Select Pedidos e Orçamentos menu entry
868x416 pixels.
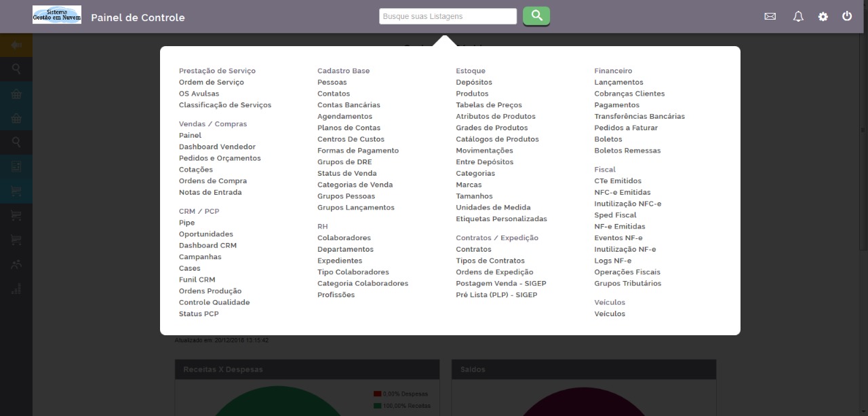tap(220, 158)
